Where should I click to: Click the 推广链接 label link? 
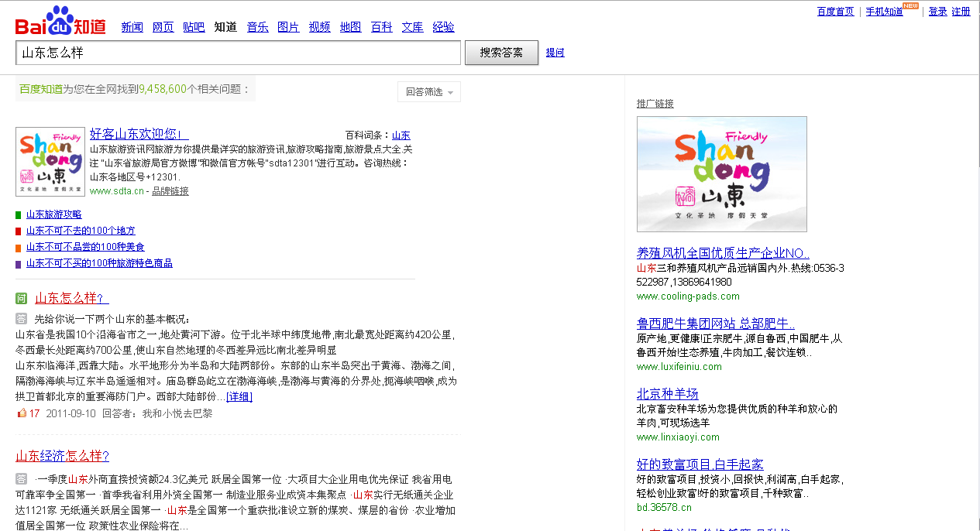[655, 104]
